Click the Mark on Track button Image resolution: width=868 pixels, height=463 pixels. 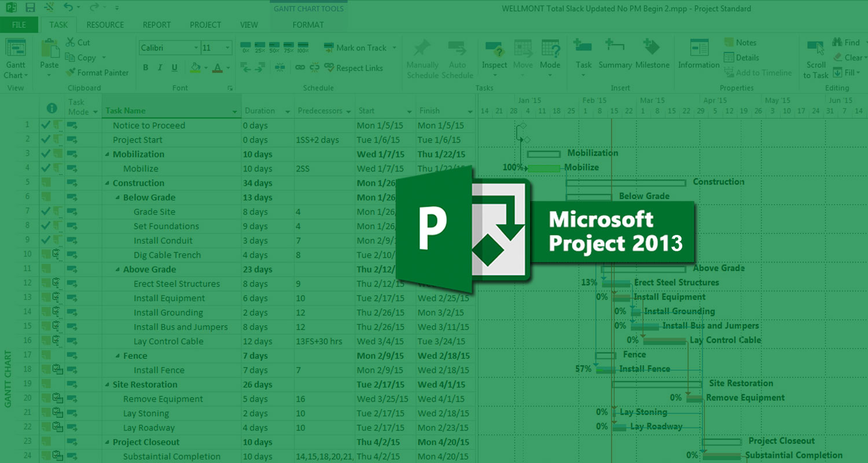355,48
